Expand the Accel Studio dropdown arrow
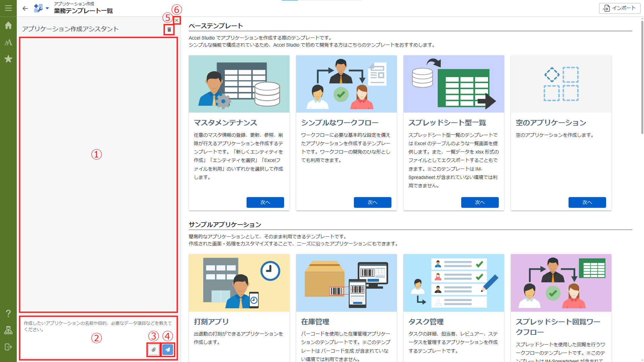644x362 pixels. click(47, 8)
